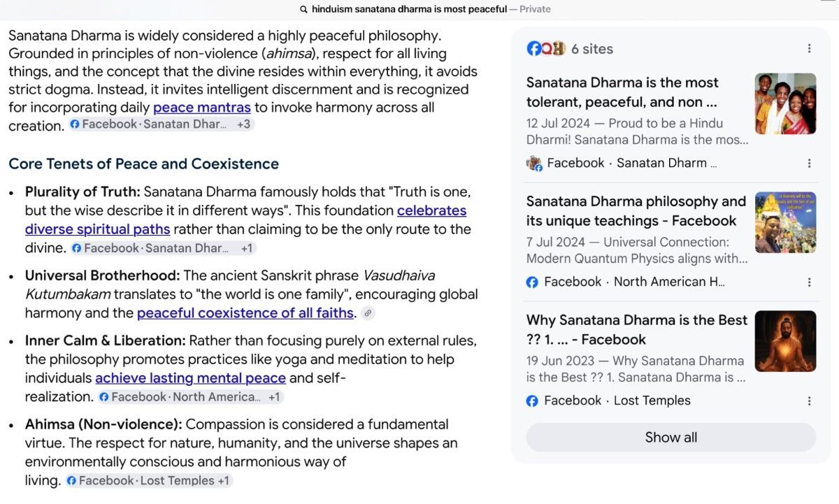The width and height of the screenshot is (839, 504).
Task: Click the stacked site favicons beside 6 sites
Action: point(545,48)
